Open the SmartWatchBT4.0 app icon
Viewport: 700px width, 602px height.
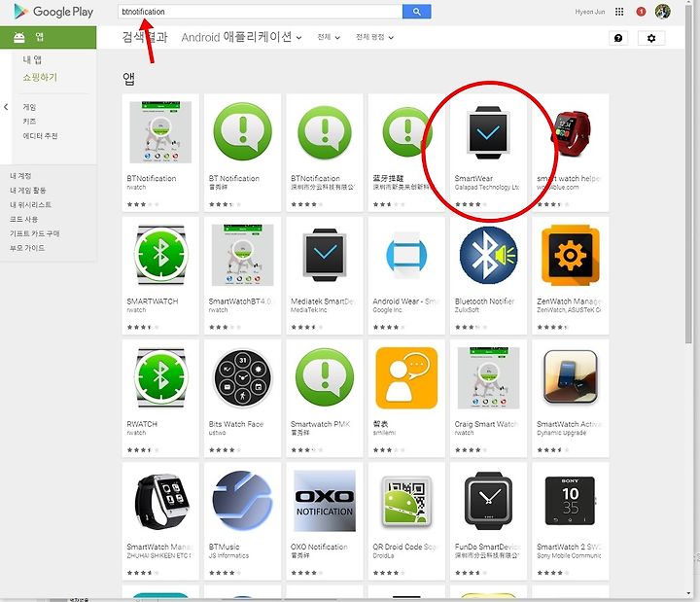coord(242,255)
